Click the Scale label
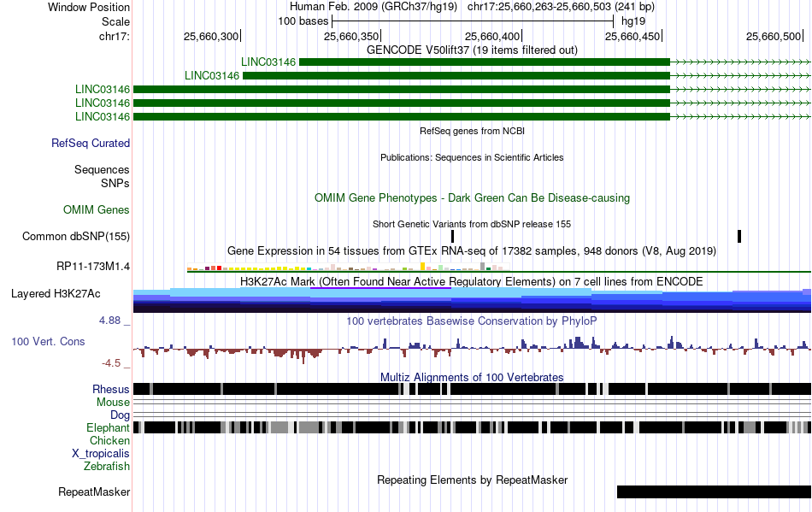 [116, 21]
